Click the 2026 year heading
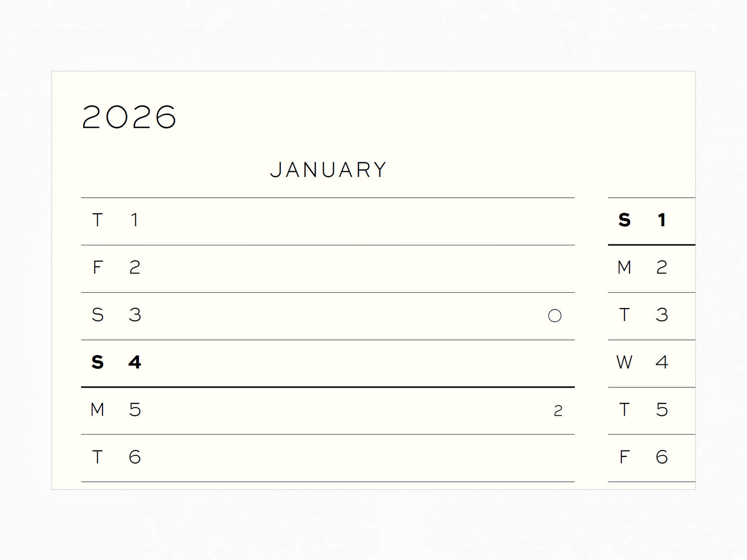 click(x=129, y=117)
